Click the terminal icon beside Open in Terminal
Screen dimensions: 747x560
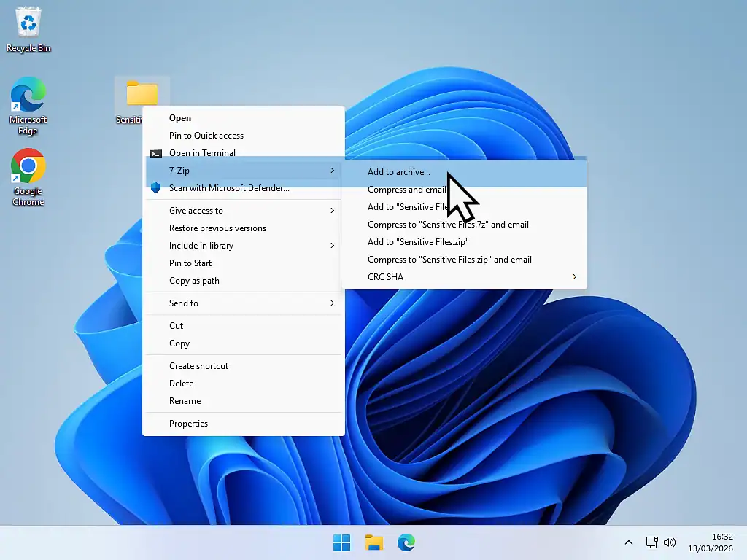click(x=155, y=153)
